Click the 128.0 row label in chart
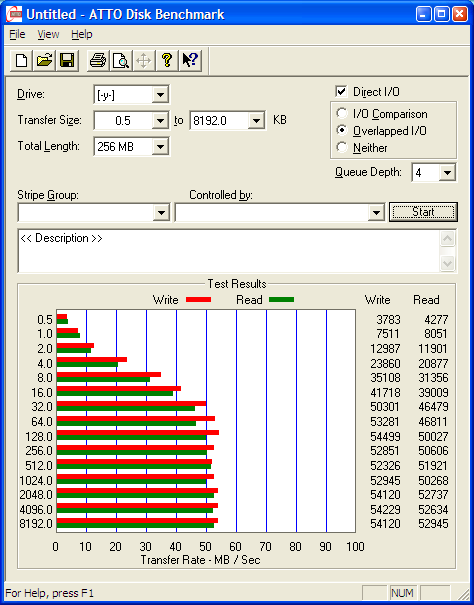 (x=39, y=436)
